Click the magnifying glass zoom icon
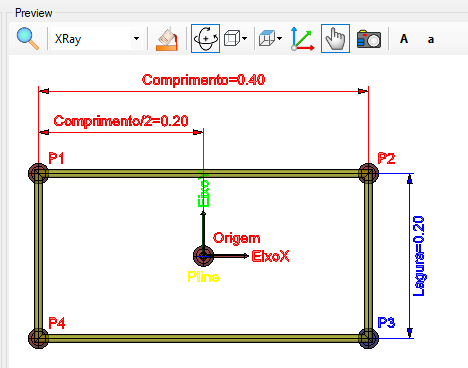This screenshot has height=368, width=468. click(x=28, y=39)
